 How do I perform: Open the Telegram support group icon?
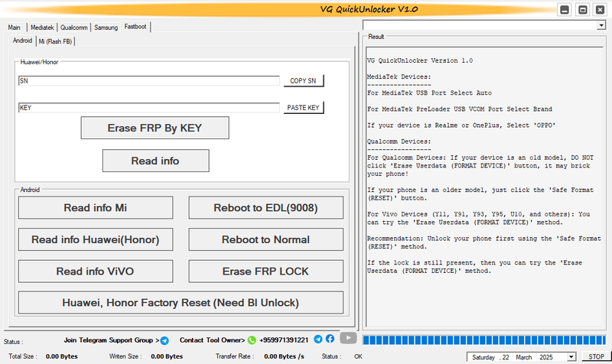coord(164,340)
